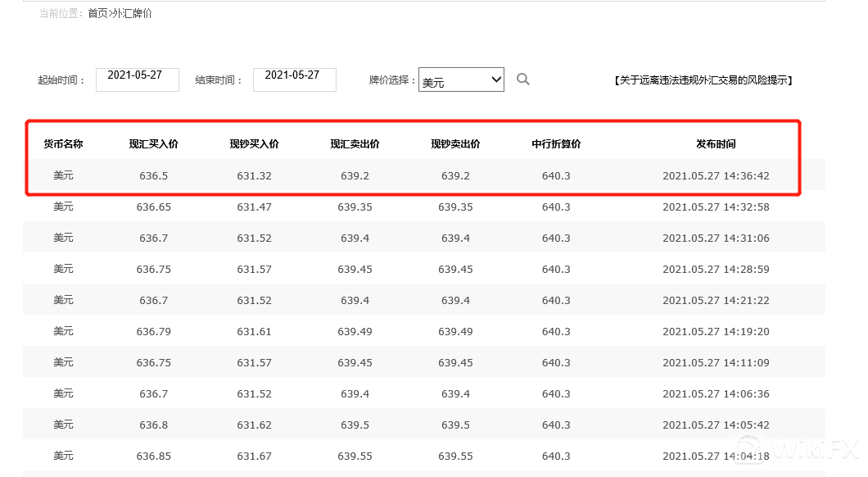The image size is (868, 477).
Task: Click the 中行折算价 column header
Action: click(x=556, y=144)
